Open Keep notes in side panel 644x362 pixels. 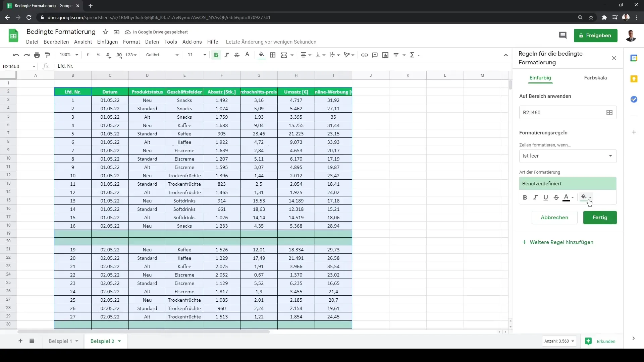coord(634,79)
